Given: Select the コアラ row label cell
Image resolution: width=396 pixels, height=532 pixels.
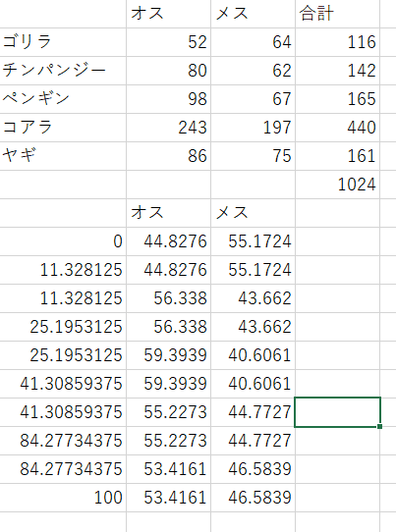Looking at the screenshot, I should pyautogui.click(x=63, y=128).
